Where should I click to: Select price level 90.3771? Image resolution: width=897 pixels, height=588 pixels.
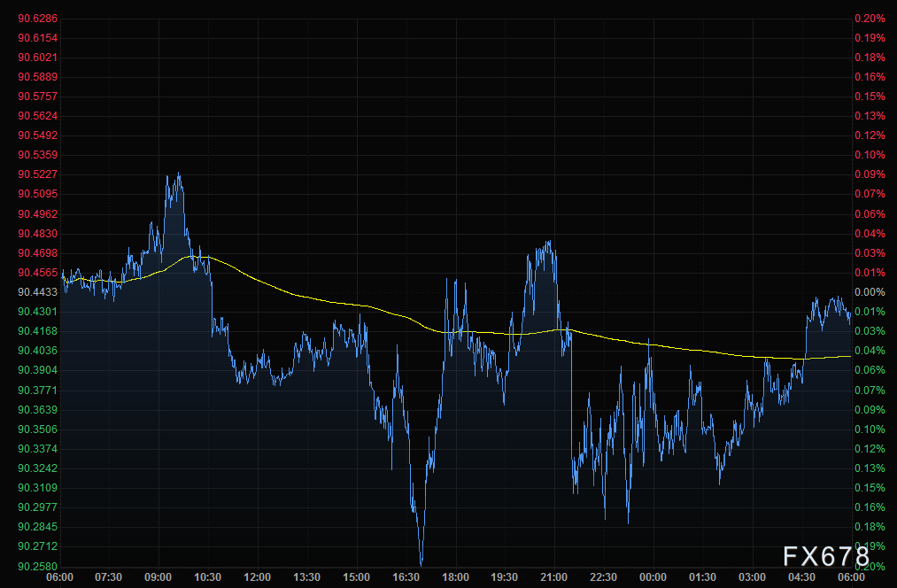tap(38, 391)
